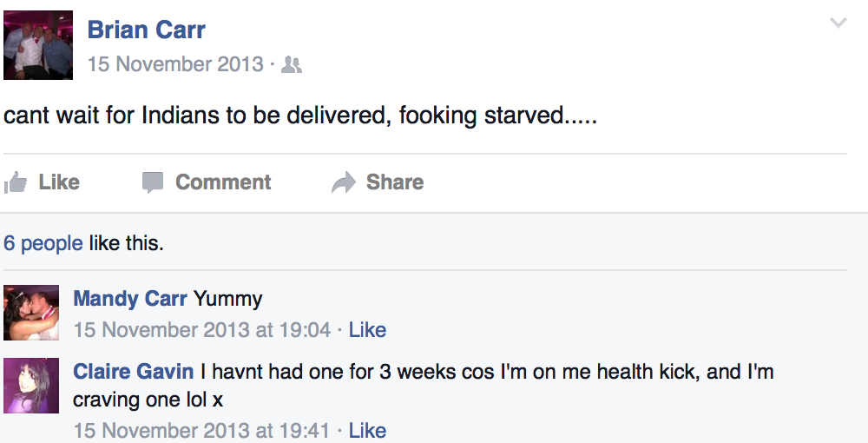The image size is (868, 443).
Task: Open the 19:41 comment timestamp
Action: 202,431
